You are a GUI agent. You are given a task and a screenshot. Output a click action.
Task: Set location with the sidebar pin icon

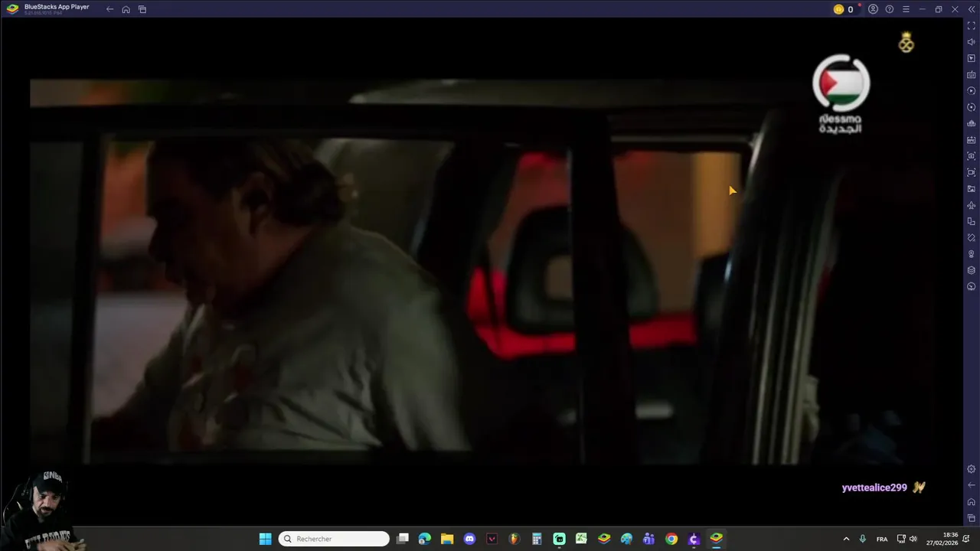click(x=972, y=254)
